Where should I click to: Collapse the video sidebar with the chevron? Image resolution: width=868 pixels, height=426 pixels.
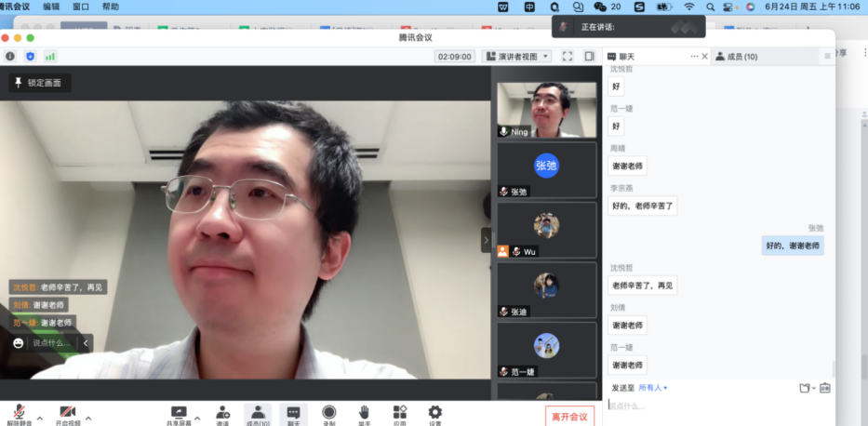(x=485, y=239)
